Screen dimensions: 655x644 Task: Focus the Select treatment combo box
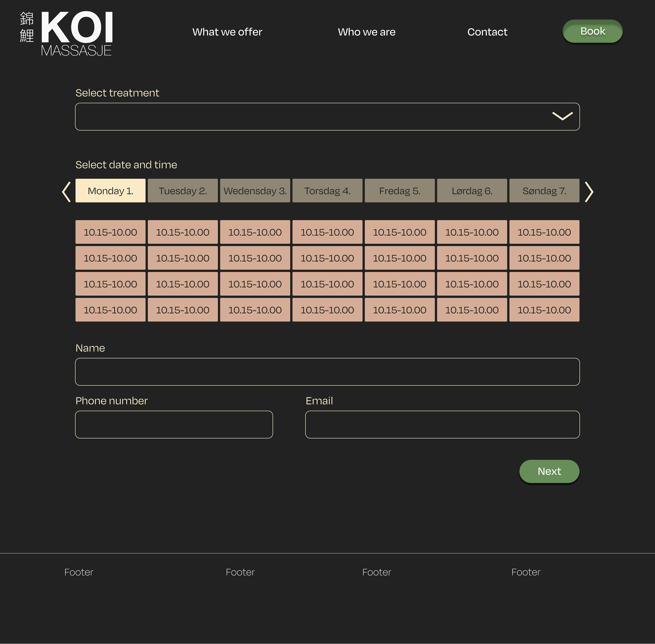pyautogui.click(x=327, y=116)
